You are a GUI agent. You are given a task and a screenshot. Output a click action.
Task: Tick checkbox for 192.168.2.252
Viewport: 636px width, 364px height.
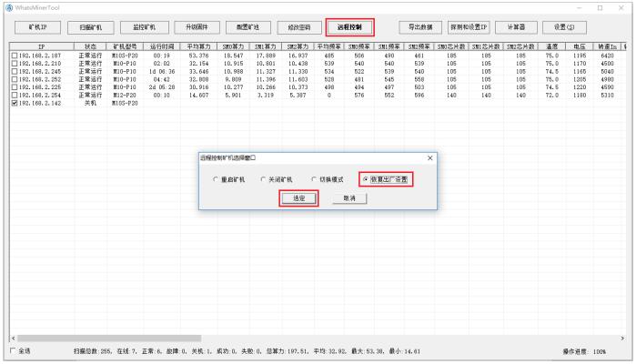pos(15,79)
